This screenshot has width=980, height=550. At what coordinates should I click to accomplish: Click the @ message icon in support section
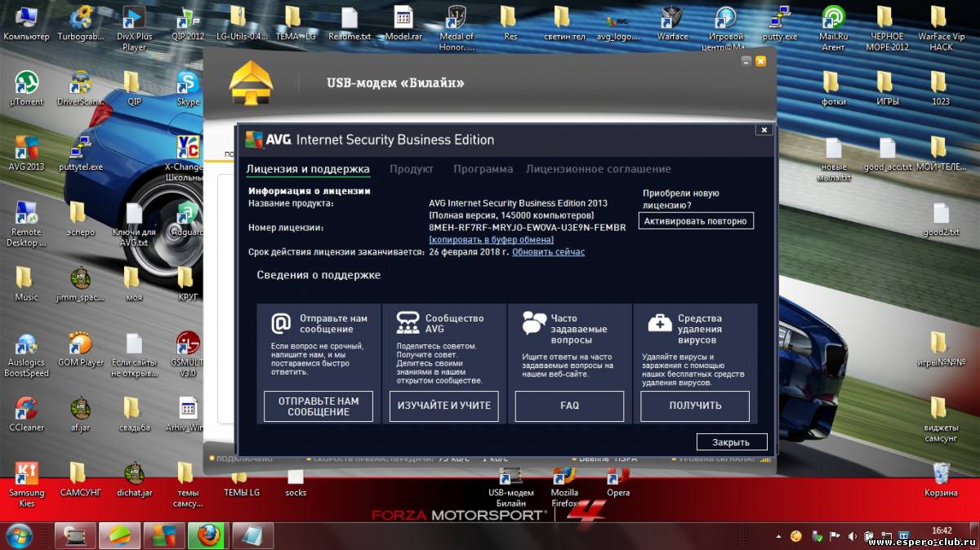281,324
